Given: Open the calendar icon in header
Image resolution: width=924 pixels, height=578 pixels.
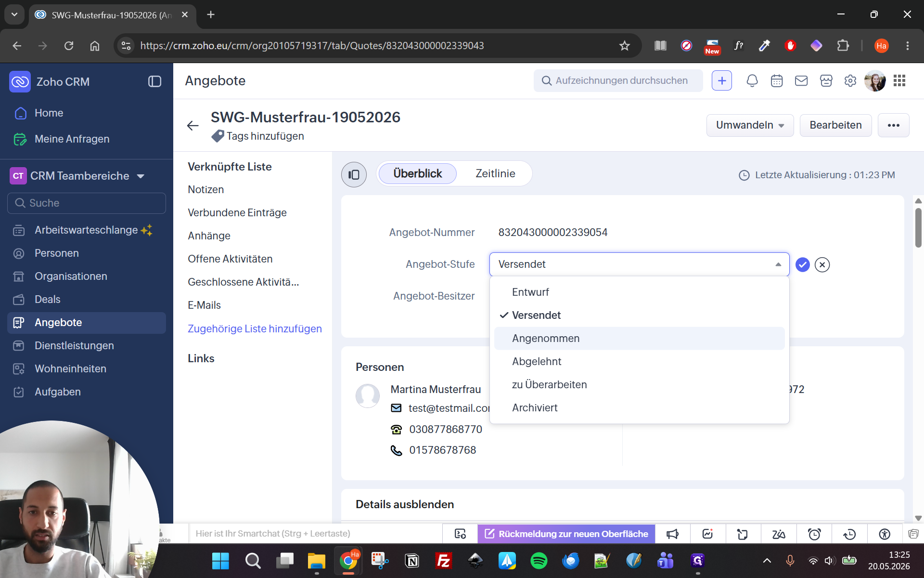Looking at the screenshot, I should point(777,81).
